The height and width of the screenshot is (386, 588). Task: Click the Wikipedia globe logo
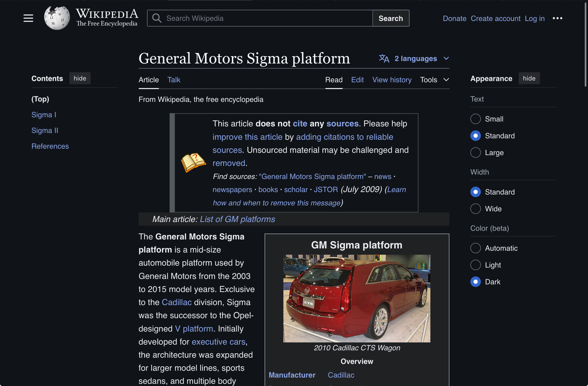pyautogui.click(x=57, y=18)
